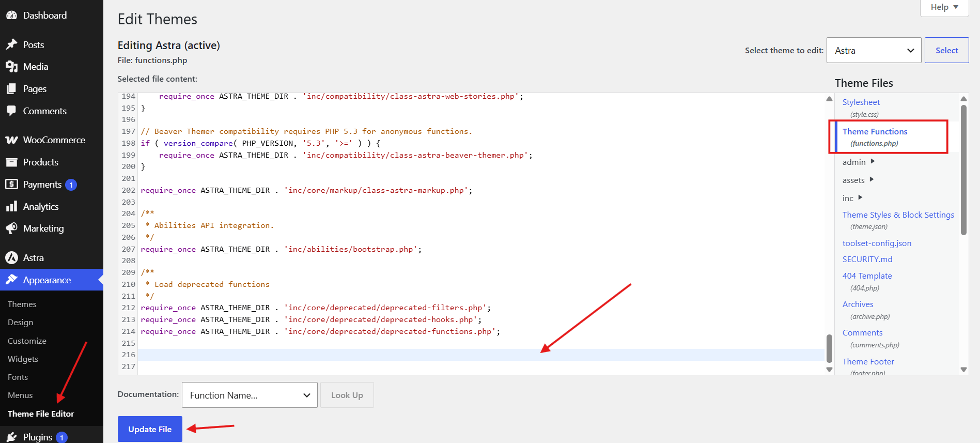Click line 198 version_compare if statement
The width and height of the screenshot is (980, 443).
pos(260,143)
